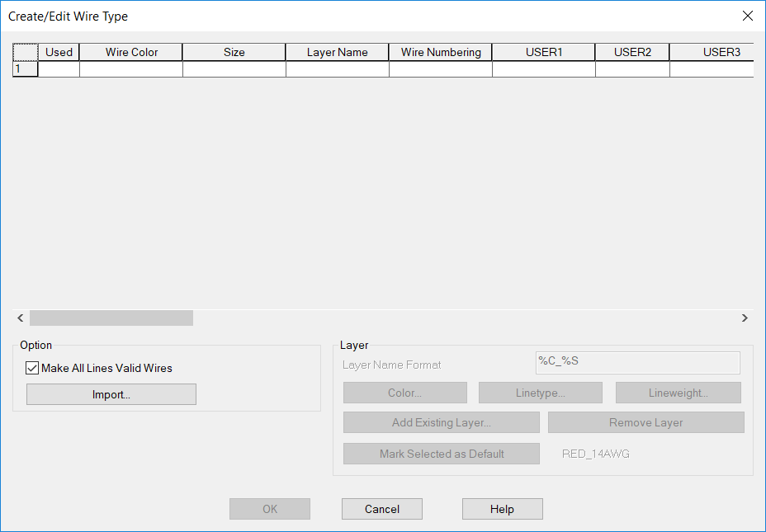Click the Lineweight... layer button

click(x=678, y=393)
